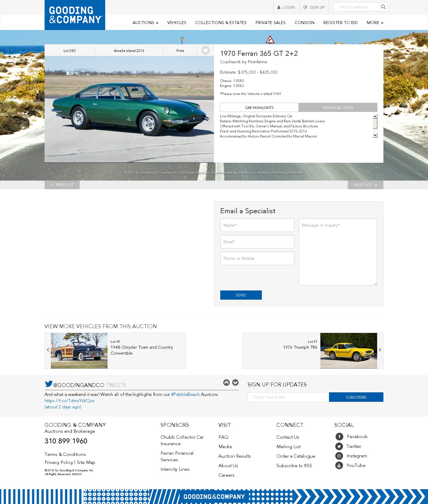
Task: Click the Gooding & Company logo
Action: coord(75,15)
